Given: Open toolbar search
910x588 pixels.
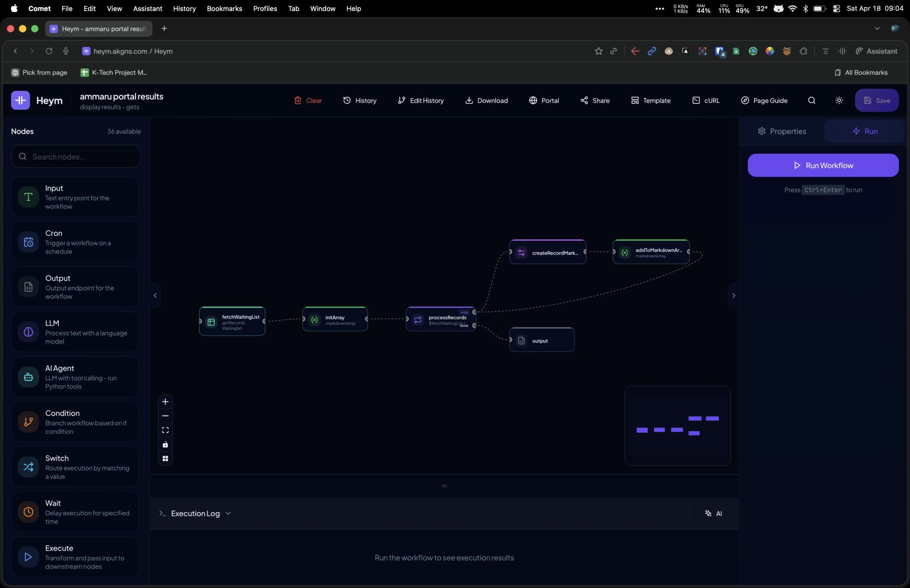Looking at the screenshot, I should [811, 100].
